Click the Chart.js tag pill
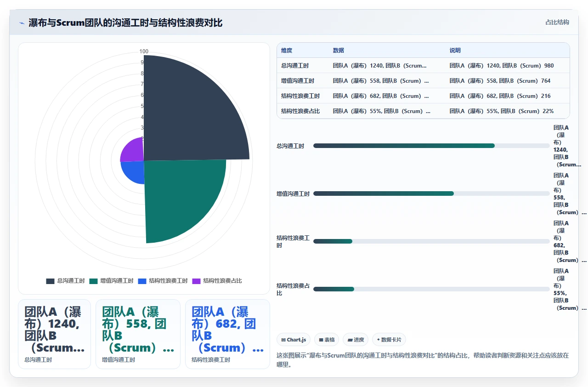Screen dimensions: 588x387 point(294,340)
